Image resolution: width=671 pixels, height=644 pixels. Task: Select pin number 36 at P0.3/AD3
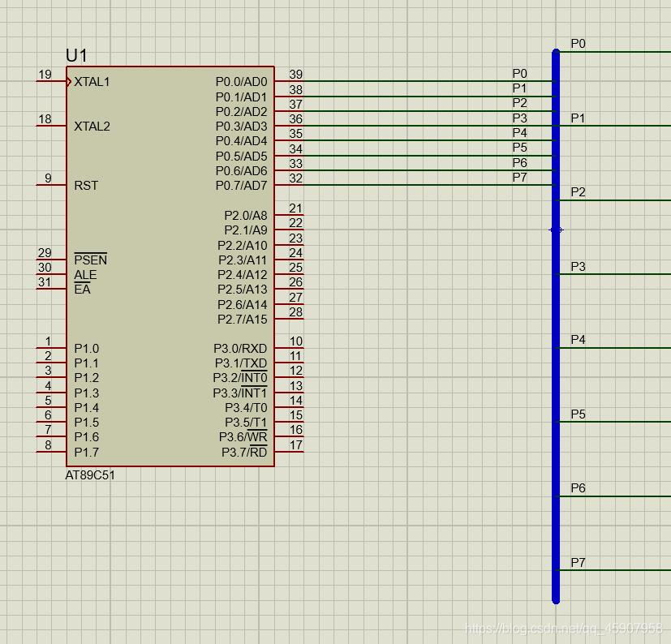(295, 119)
